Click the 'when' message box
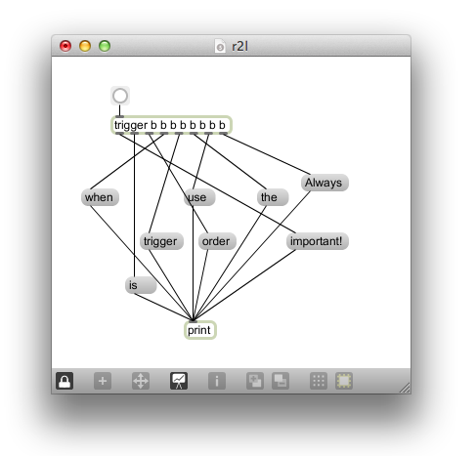This screenshot has height=456, width=476. tap(100, 197)
